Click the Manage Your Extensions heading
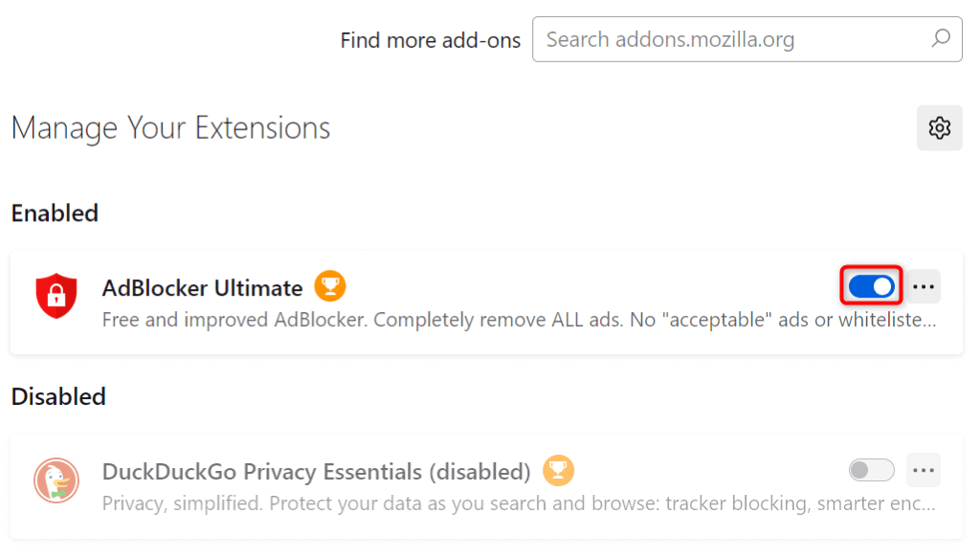This screenshot has height=558, width=980. [x=170, y=128]
